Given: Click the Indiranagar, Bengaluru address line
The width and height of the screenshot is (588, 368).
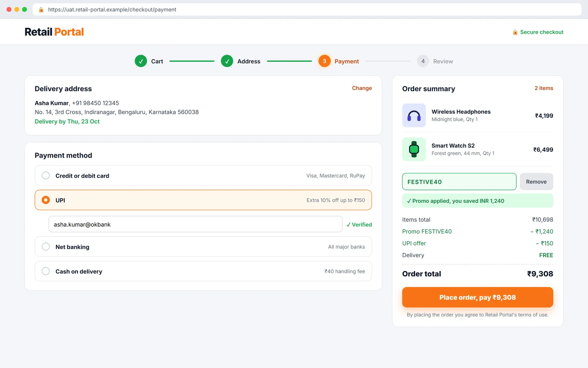Looking at the screenshot, I should (x=116, y=112).
